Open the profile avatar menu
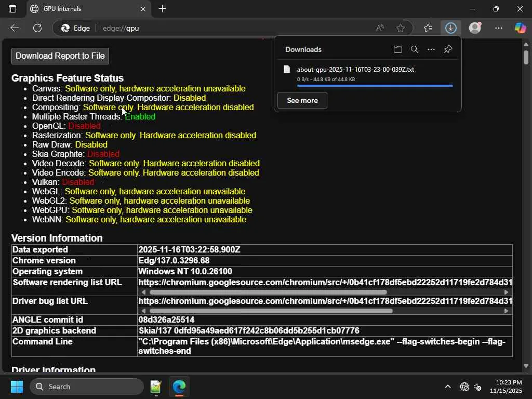Image resolution: width=532 pixels, height=399 pixels. coord(475,28)
